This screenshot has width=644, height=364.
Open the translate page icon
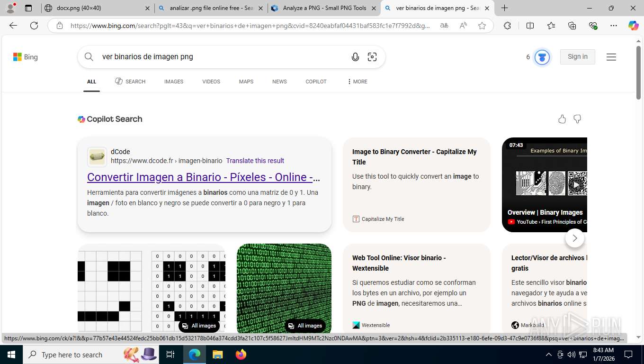[x=444, y=26]
